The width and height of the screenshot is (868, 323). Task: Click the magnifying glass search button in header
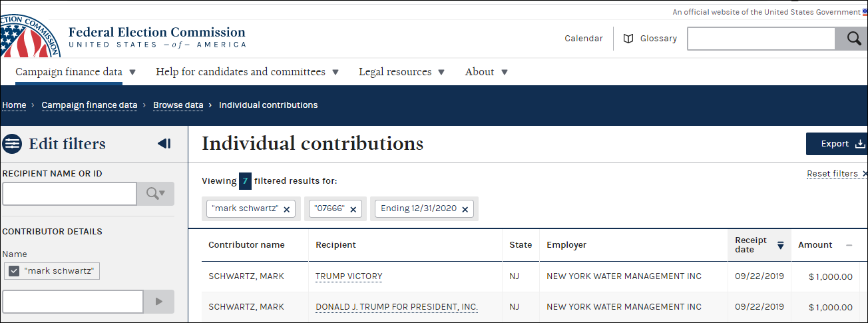pos(853,39)
